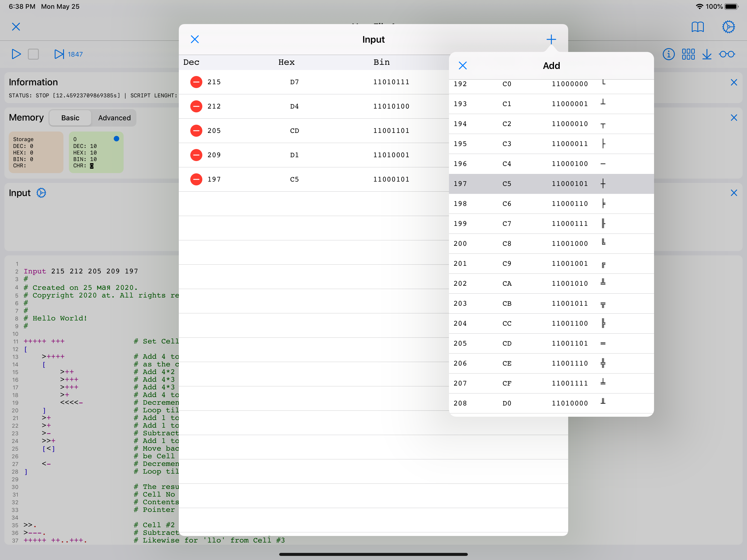Open the book documentation icon
The height and width of the screenshot is (560, 747).
(x=697, y=27)
